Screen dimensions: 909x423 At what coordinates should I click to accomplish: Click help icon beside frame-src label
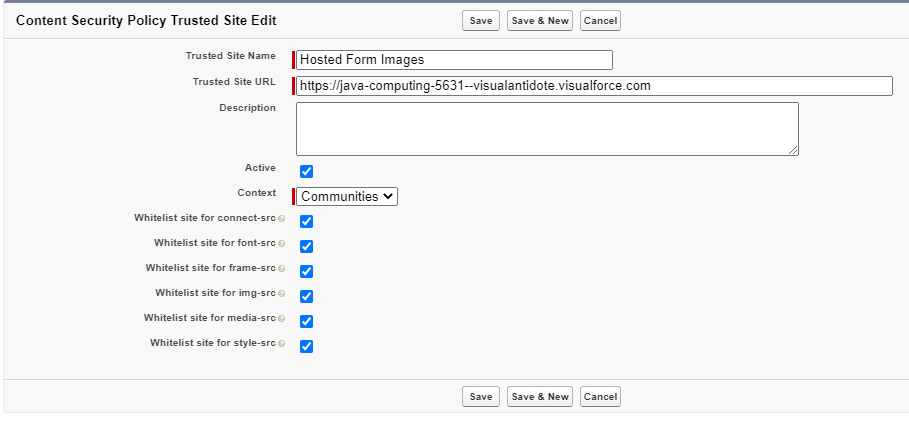pos(282,269)
